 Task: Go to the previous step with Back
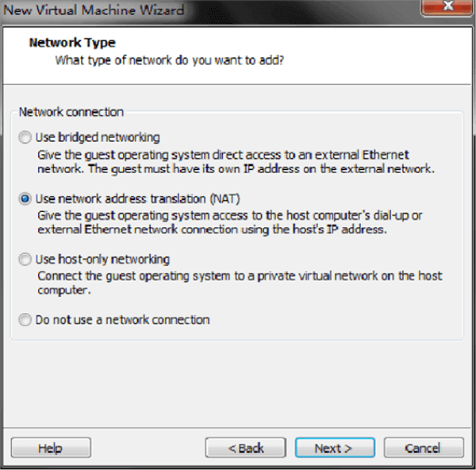pyautogui.click(x=245, y=449)
